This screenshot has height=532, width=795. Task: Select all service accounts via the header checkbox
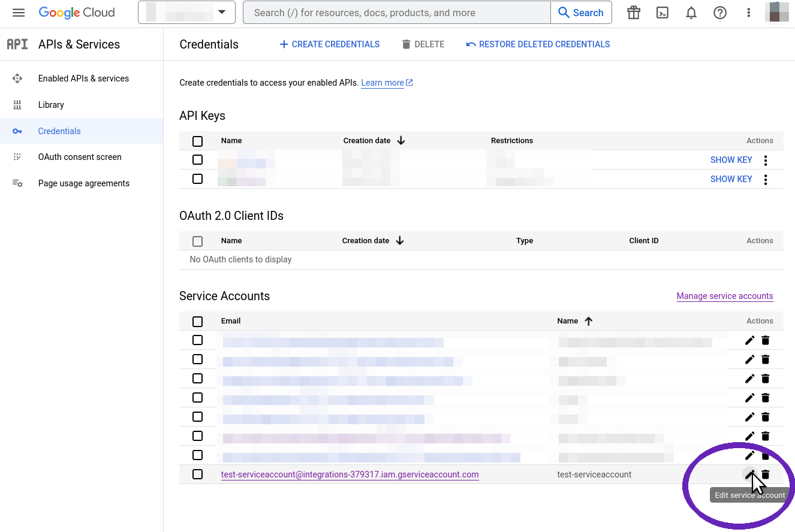[197, 321]
